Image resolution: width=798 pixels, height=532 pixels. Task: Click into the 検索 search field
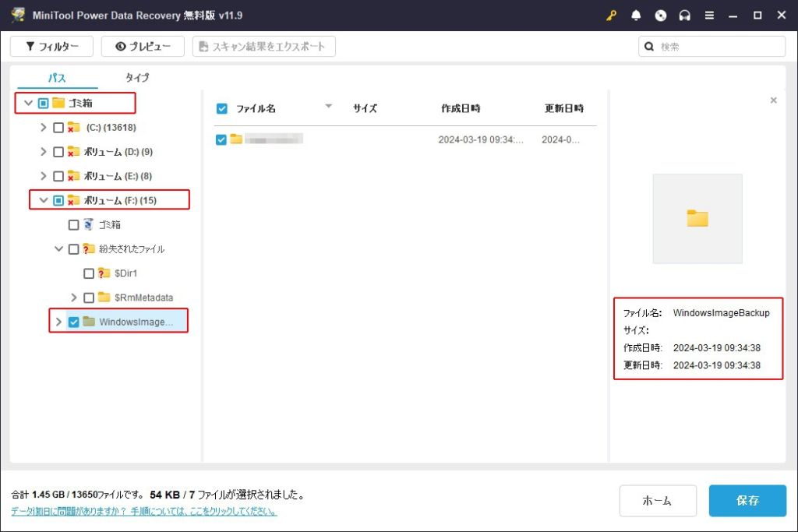(717, 47)
